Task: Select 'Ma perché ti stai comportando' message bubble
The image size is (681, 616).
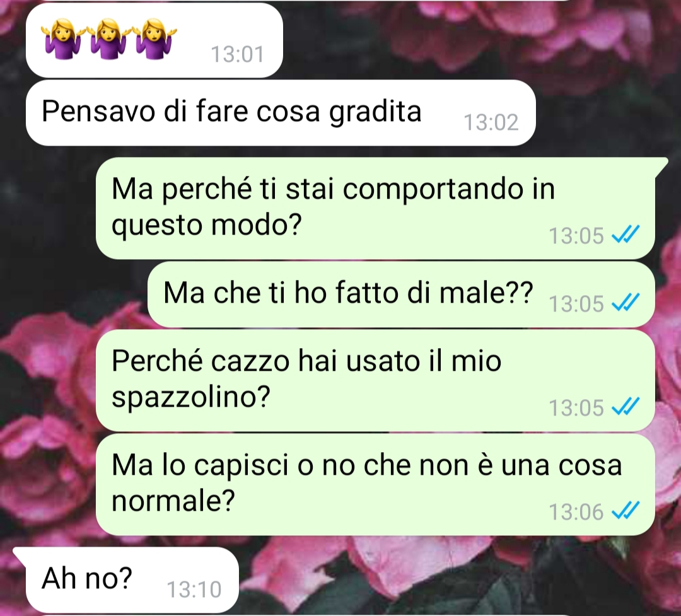Action: 376,209
